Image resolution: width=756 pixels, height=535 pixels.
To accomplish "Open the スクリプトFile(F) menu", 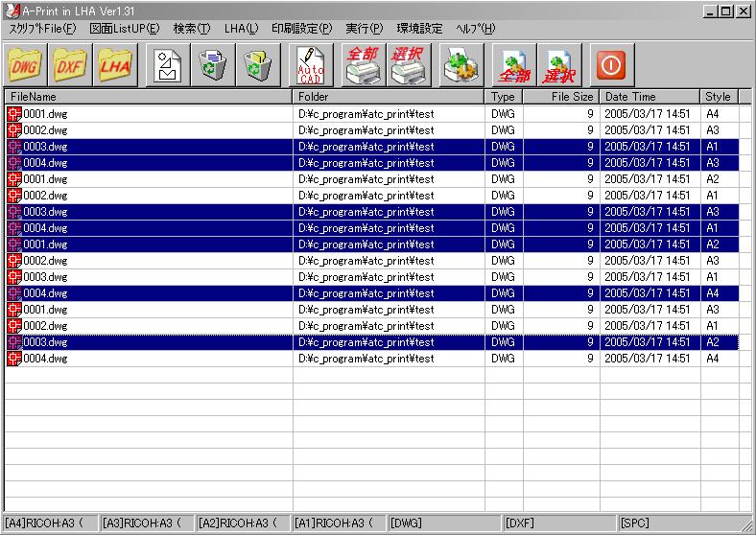I will coord(42,29).
